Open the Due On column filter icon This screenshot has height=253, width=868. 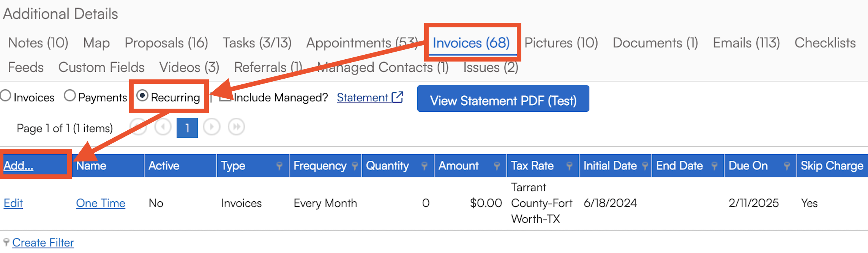[787, 166]
